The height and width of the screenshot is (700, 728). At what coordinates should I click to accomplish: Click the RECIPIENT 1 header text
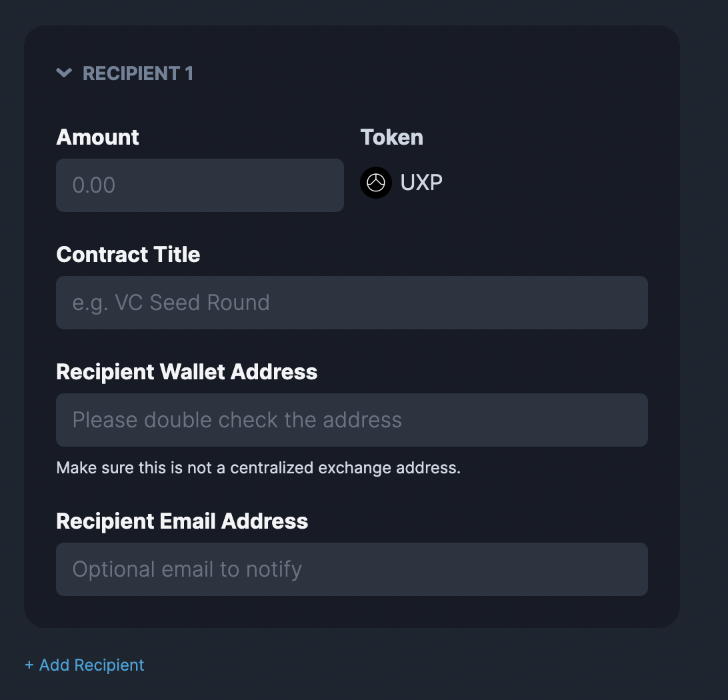[138, 73]
